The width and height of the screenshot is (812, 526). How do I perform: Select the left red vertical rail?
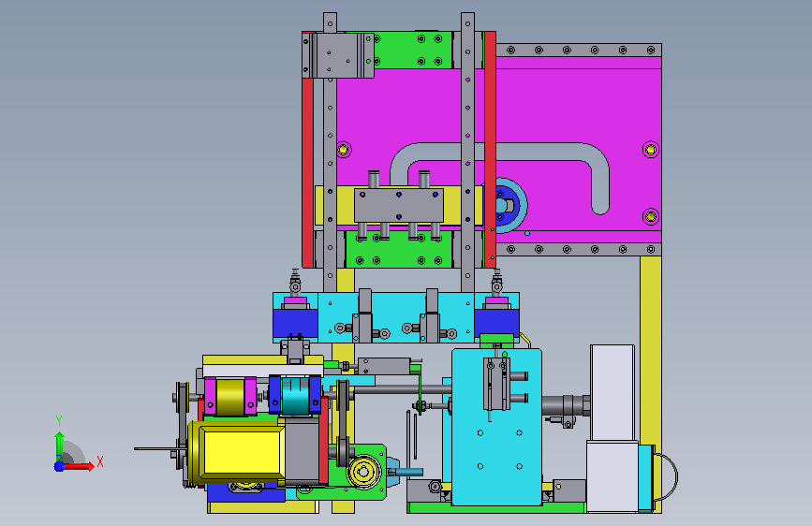click(307, 173)
